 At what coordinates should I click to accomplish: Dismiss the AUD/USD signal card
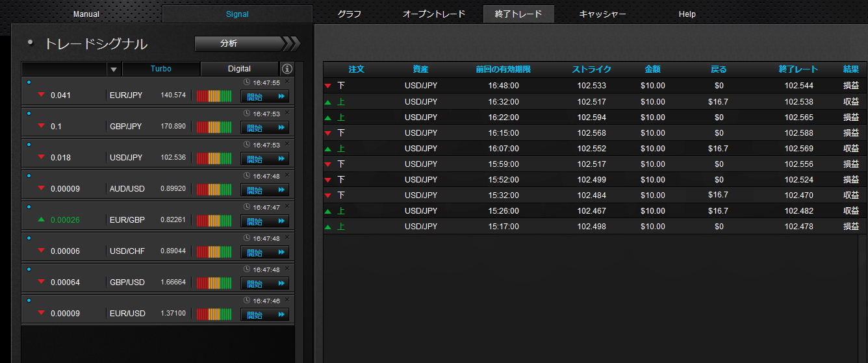point(287,175)
